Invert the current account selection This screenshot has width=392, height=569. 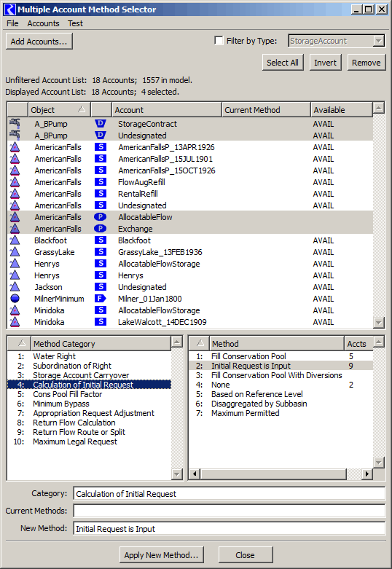(x=325, y=63)
